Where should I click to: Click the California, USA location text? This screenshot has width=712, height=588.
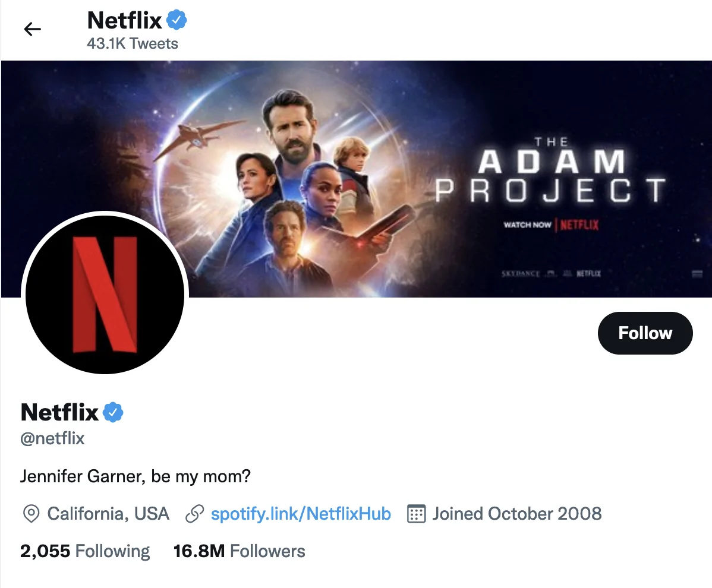(x=108, y=514)
